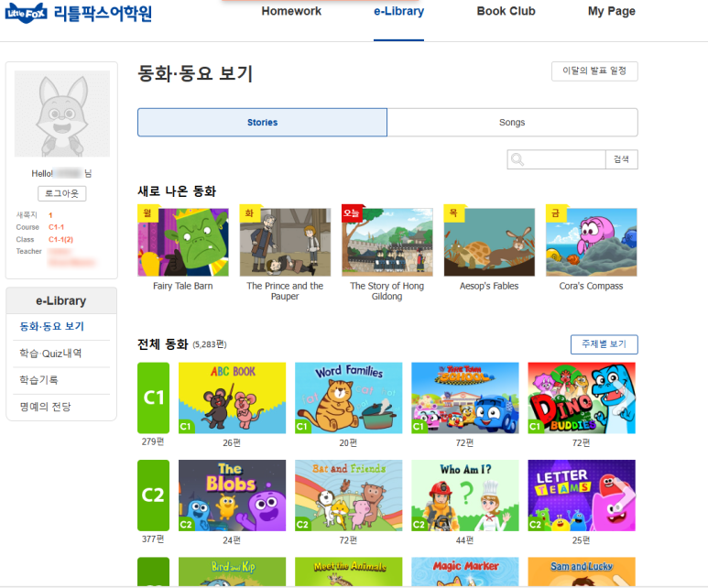Open The Blobs series cover
The image size is (708, 588).
click(x=232, y=495)
